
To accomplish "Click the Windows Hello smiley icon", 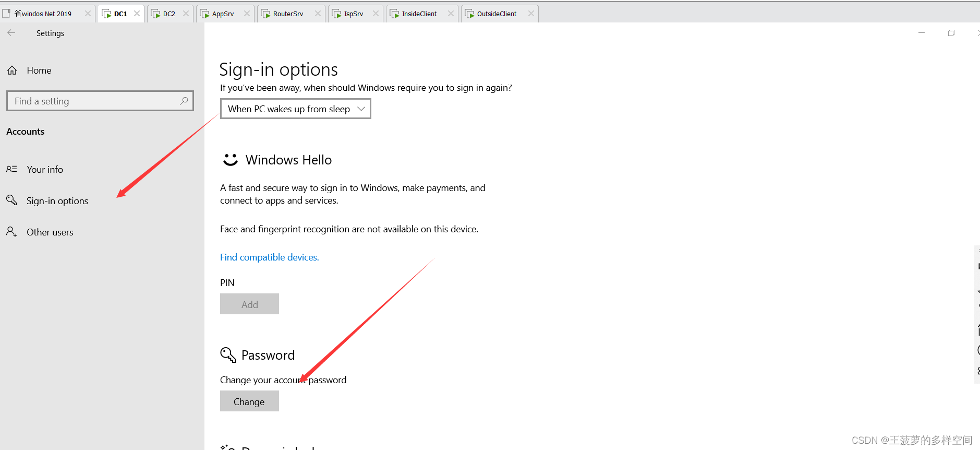I will tap(230, 160).
